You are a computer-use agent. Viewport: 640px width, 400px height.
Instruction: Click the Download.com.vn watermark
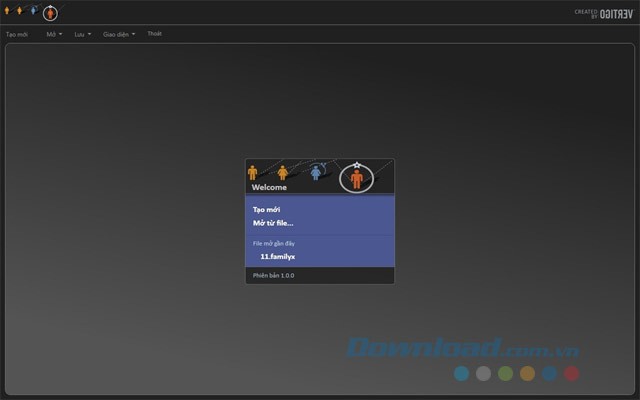point(465,350)
